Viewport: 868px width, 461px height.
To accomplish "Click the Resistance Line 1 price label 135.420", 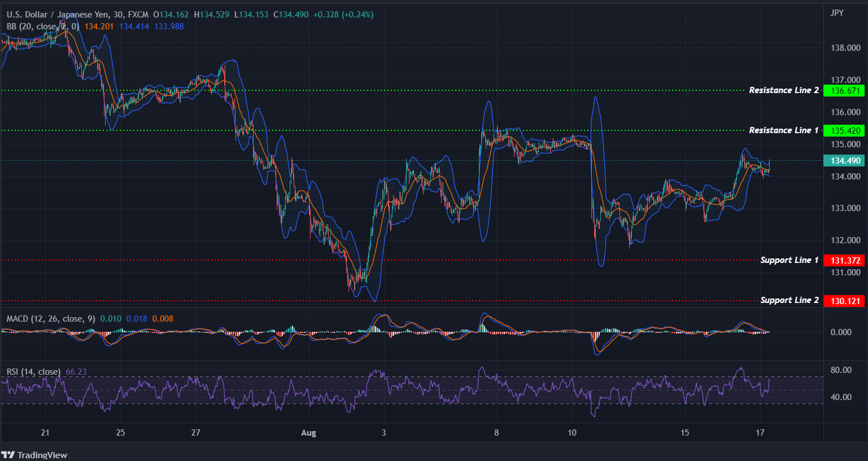I will click(844, 130).
